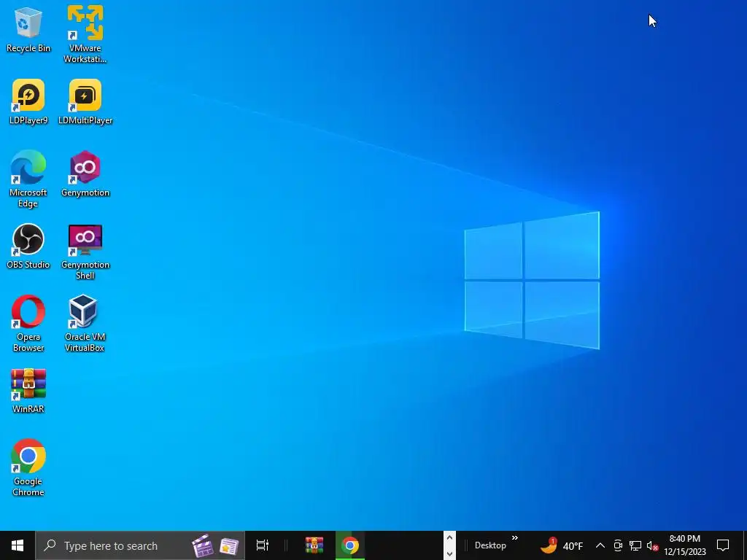Show hidden system tray icons

(600, 545)
